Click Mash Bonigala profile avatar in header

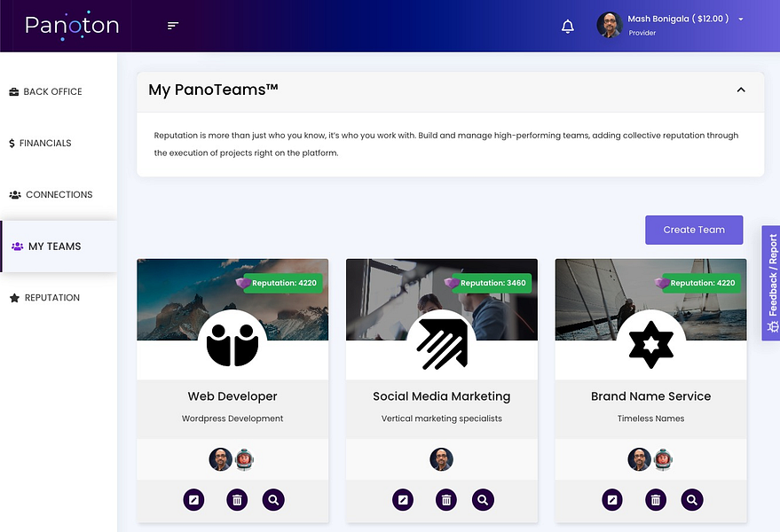click(610, 25)
